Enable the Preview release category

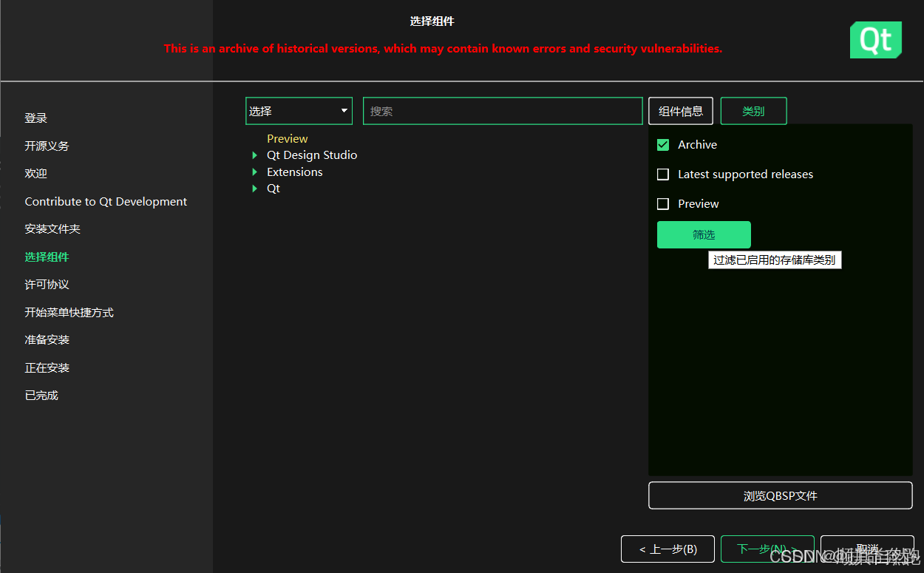pos(663,203)
